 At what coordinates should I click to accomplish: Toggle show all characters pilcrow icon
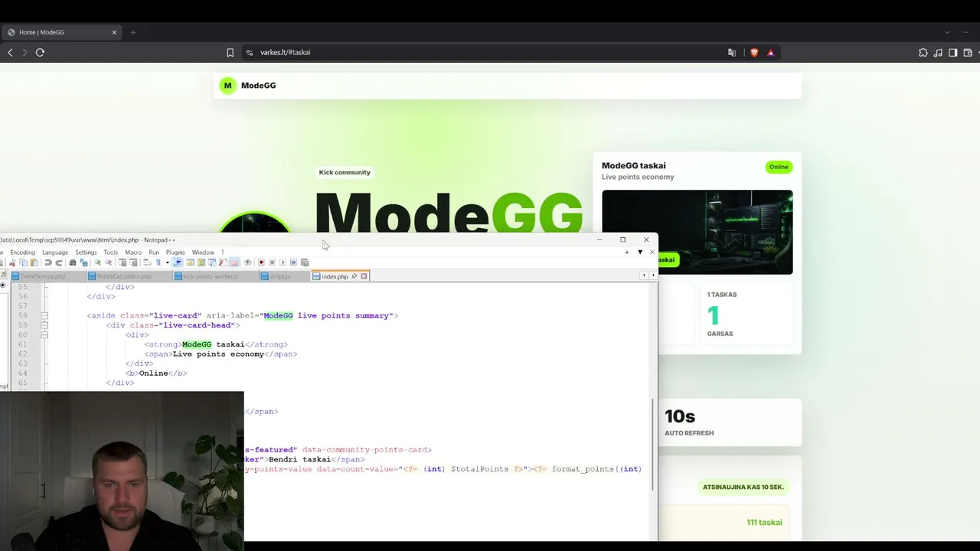[158, 262]
